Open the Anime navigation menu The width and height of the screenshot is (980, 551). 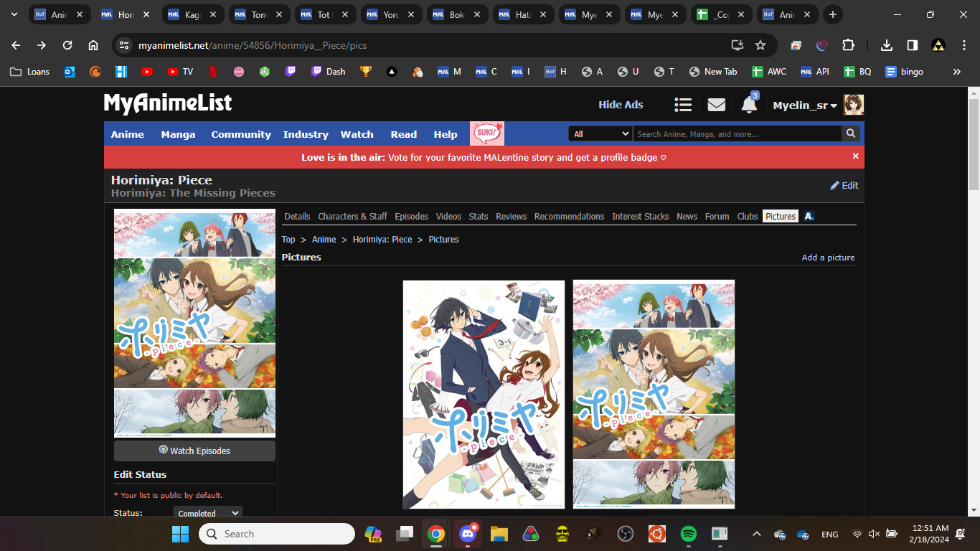128,134
